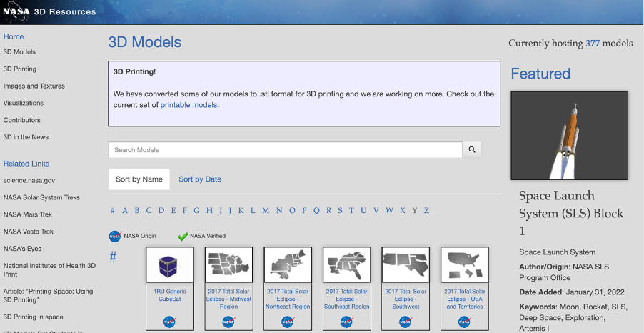Viewport: 644px width, 333px height.
Task: Open the Eclipse Midwest Region map thumbnail
Action: click(228, 264)
